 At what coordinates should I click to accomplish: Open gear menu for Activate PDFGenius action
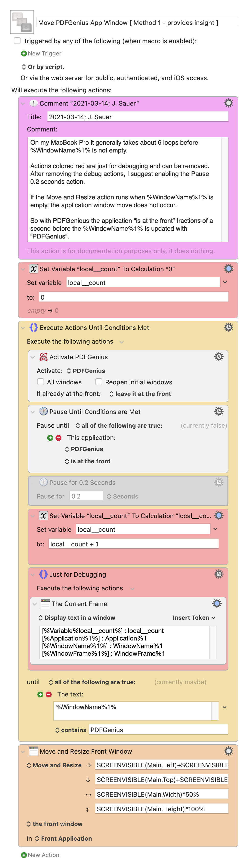pyautogui.click(x=219, y=357)
